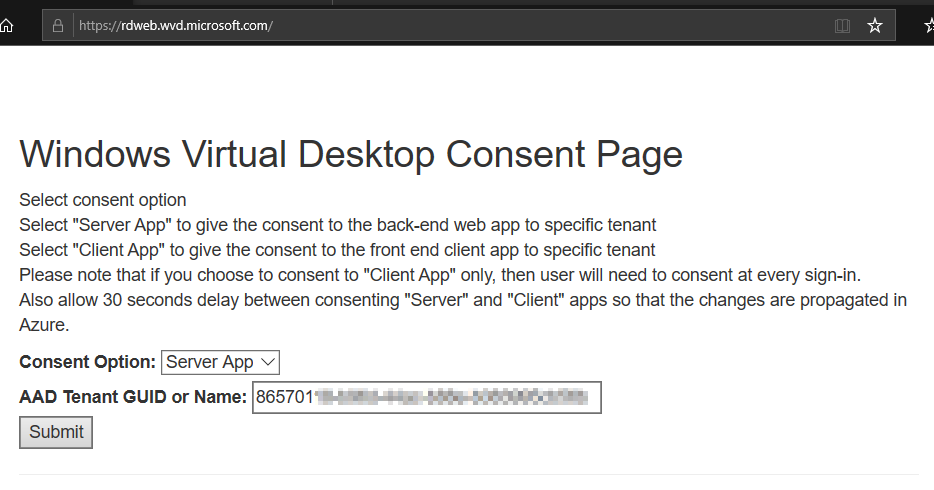
Task: Open the Consent Option dropdown showing Server App
Action: tap(220, 362)
